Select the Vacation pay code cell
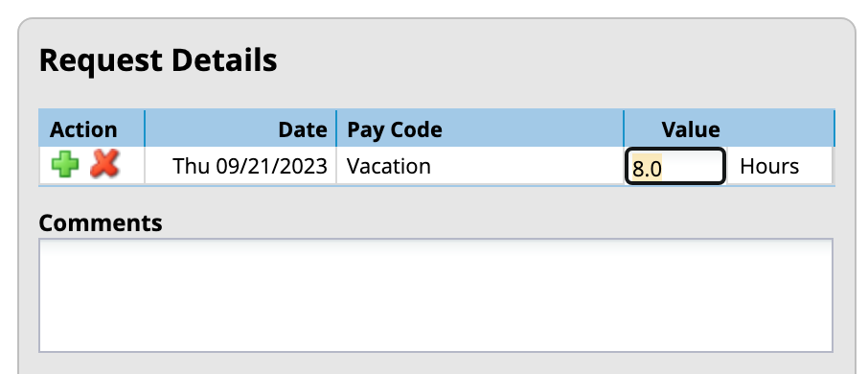The width and height of the screenshot is (868, 374). [389, 166]
